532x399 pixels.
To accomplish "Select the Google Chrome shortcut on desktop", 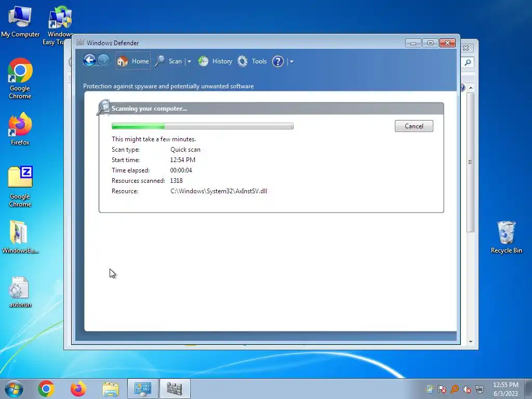I will 20,79.
